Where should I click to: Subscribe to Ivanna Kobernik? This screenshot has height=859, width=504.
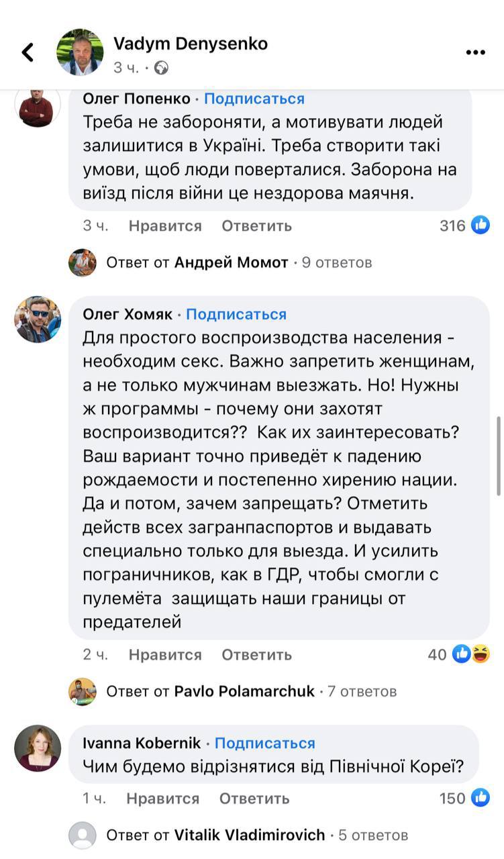[x=264, y=743]
